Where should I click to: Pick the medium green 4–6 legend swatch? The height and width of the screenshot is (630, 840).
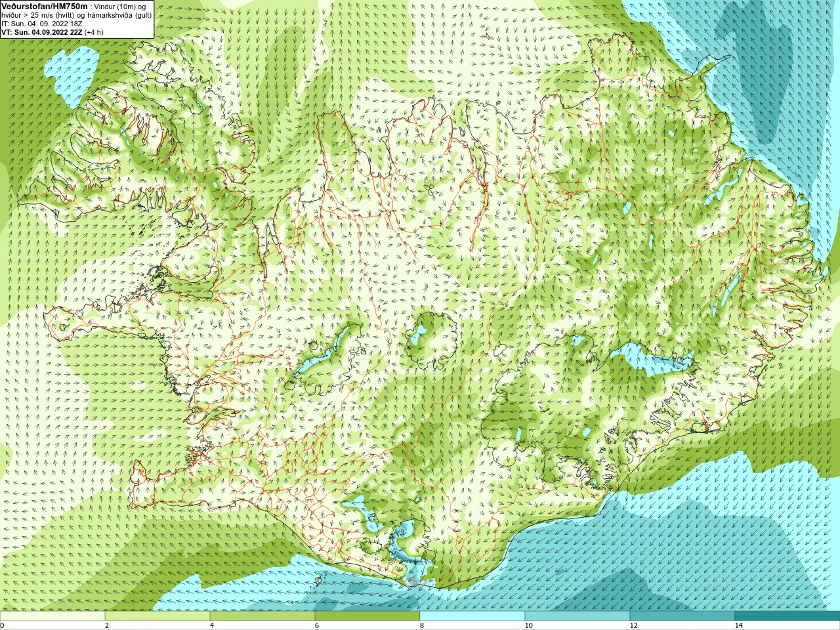pos(262,616)
